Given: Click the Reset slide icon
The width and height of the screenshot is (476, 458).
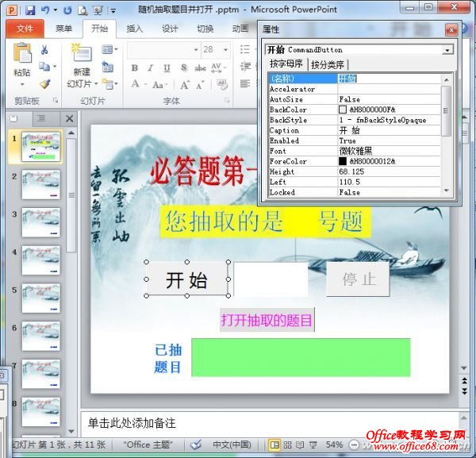Looking at the screenshot, I should pos(107,67).
